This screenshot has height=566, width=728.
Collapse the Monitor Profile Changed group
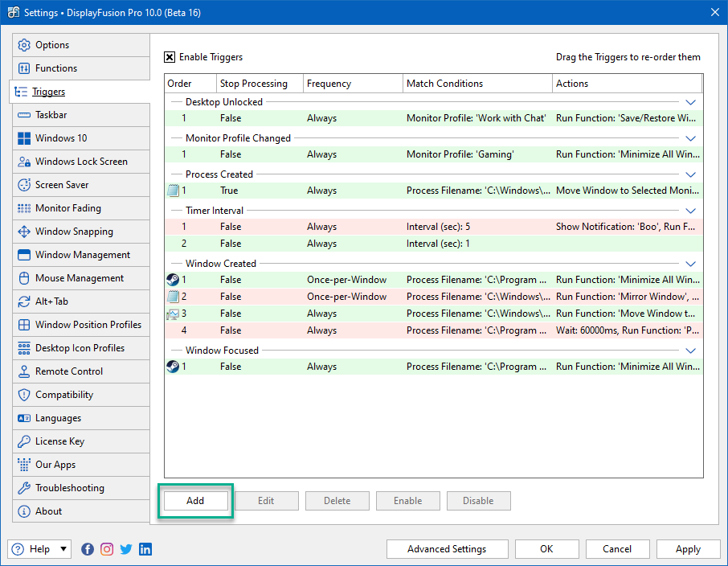[690, 138]
